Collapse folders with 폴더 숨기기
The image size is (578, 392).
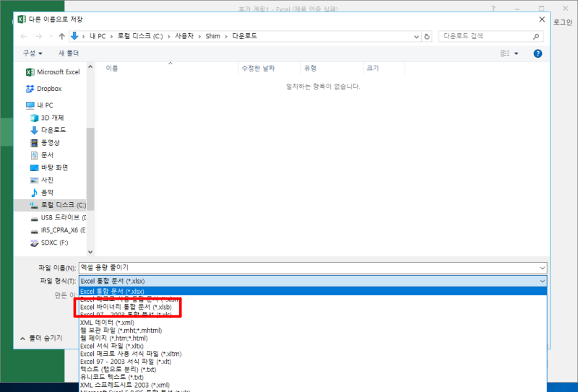41,338
